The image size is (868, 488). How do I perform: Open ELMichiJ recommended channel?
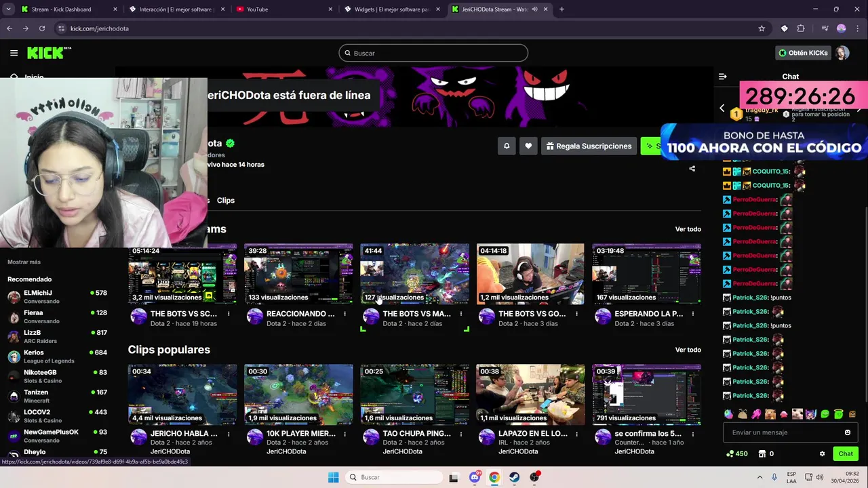[58, 297]
